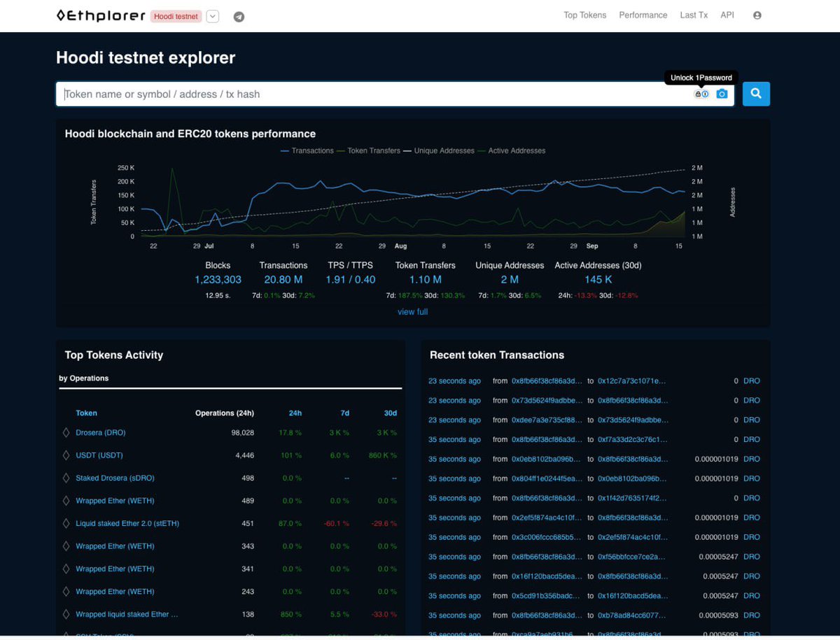Click the Blocks value 1,233,303
This screenshot has height=640, width=840.
[218, 280]
